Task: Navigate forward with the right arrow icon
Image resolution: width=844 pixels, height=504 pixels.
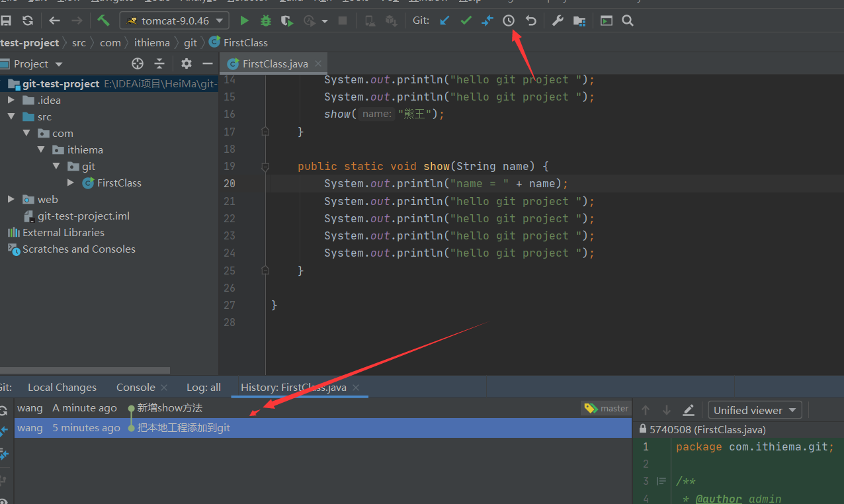Action: point(77,21)
